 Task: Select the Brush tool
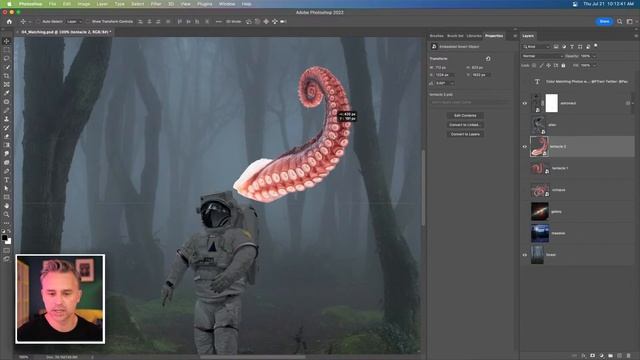click(x=7, y=110)
